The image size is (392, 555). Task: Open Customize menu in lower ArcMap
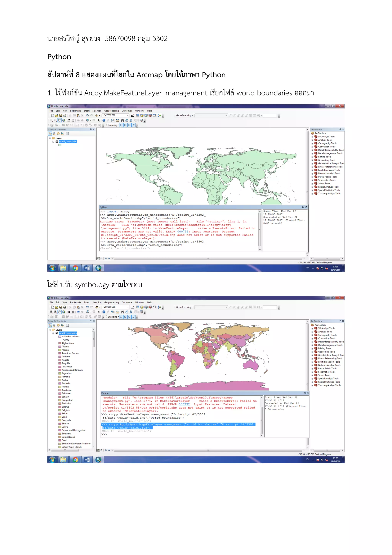(x=127, y=302)
